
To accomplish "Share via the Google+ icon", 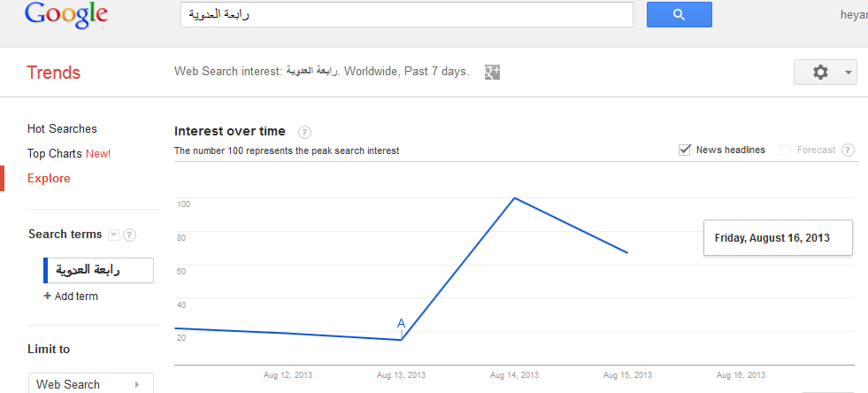I will pos(493,72).
